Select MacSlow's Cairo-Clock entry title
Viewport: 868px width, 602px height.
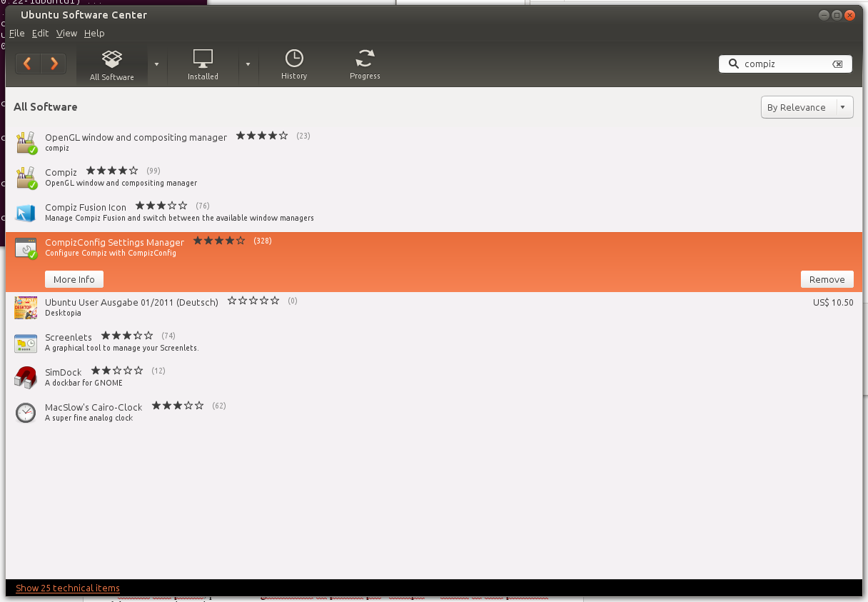(94, 407)
